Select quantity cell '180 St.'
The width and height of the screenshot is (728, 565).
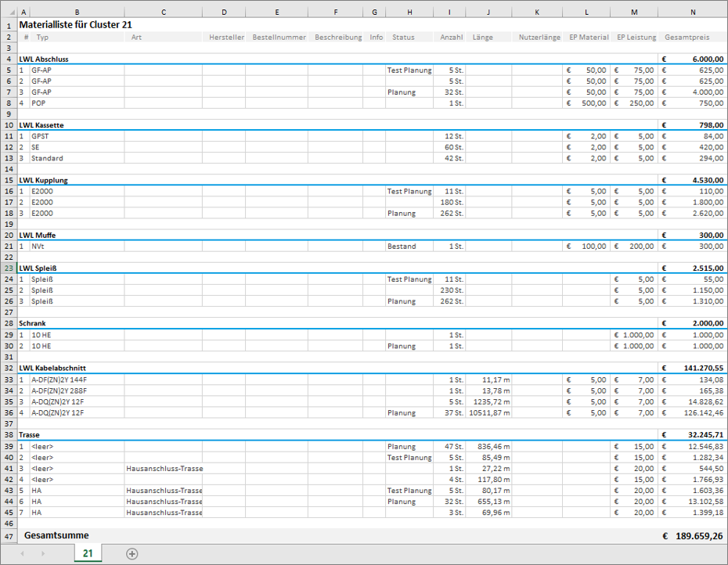tap(449, 203)
